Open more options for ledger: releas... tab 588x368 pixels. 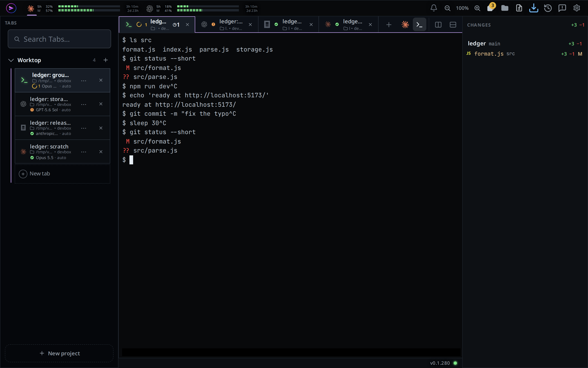(x=84, y=128)
